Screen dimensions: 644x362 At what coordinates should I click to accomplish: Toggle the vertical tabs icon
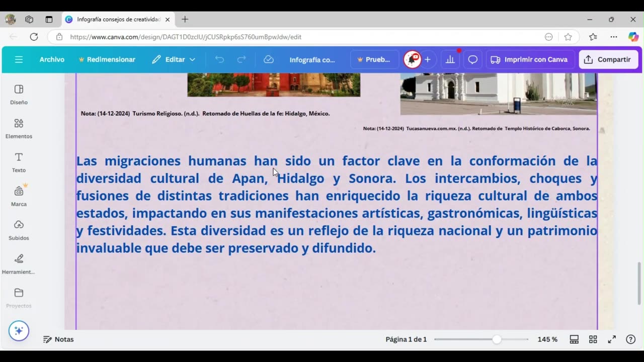(x=49, y=19)
